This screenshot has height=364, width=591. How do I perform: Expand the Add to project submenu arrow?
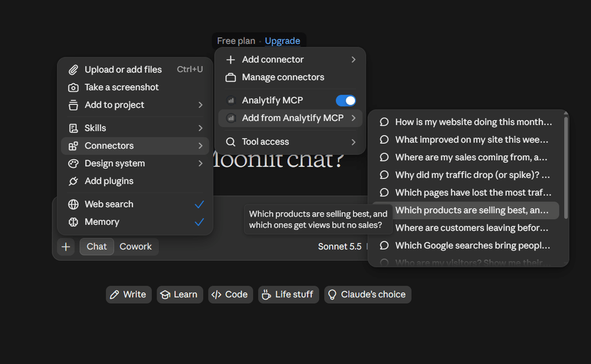(x=200, y=105)
